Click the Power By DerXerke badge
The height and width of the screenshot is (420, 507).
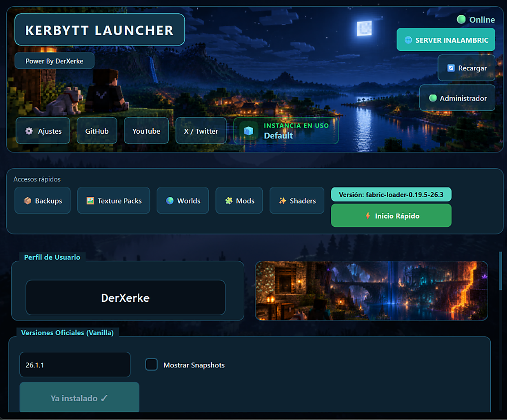coord(54,61)
